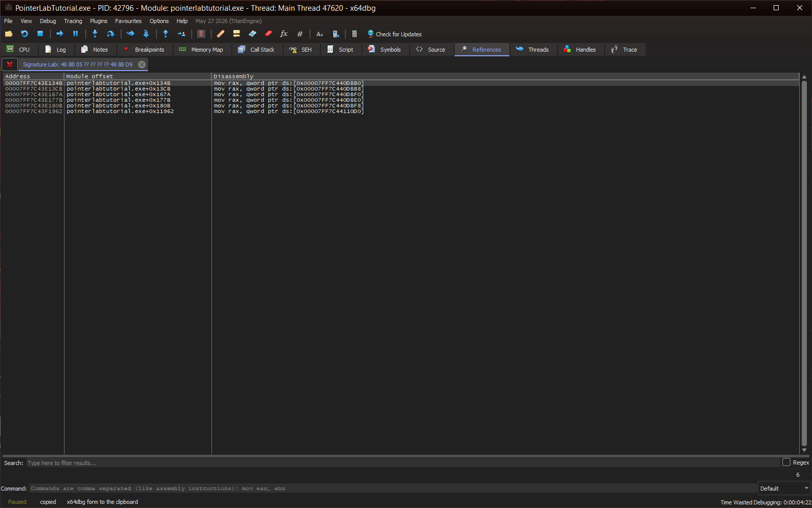Image resolution: width=812 pixels, height=508 pixels.
Task: Stop debugging with the stop square icon
Action: coord(40,34)
